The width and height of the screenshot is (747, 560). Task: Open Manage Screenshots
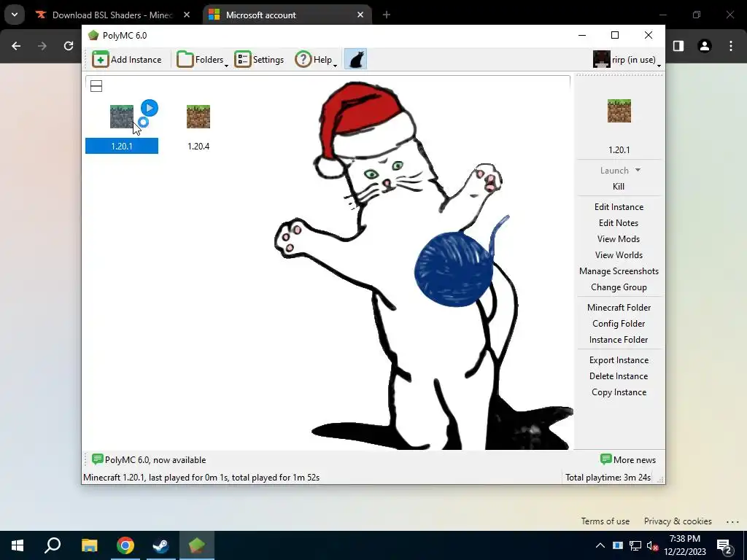coord(619,271)
